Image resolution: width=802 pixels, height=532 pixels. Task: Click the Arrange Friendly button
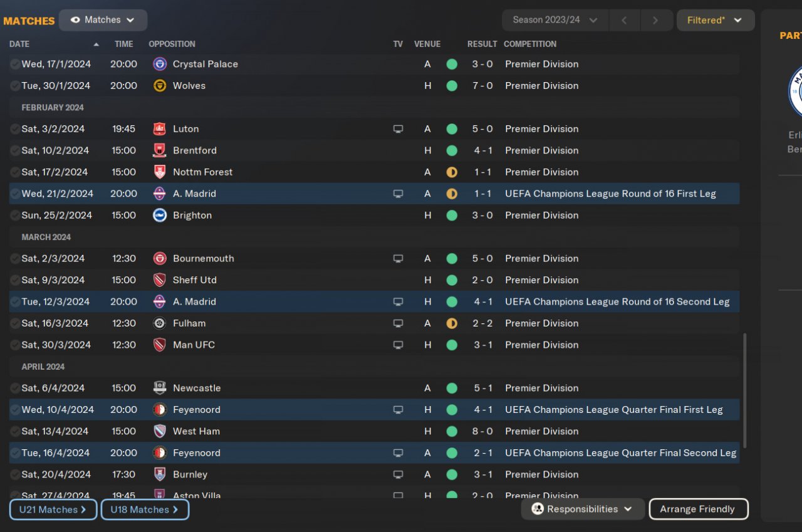[x=698, y=509]
